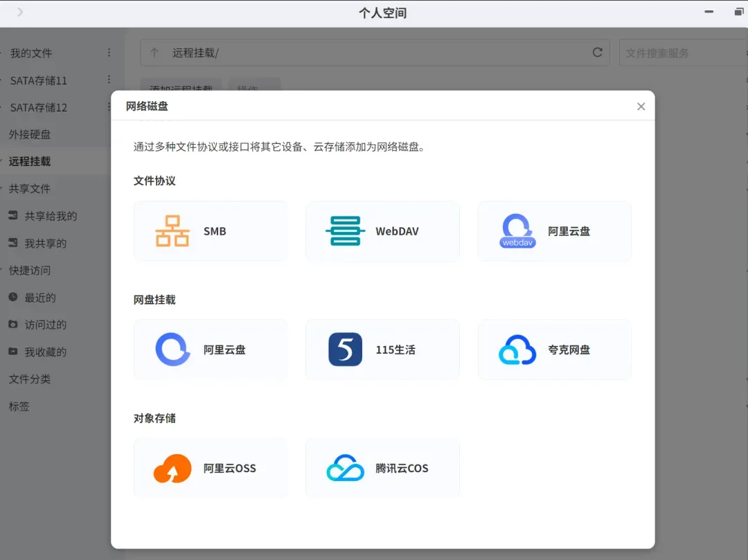Select 我共享的 in sidebar
The height and width of the screenshot is (560, 748).
tap(46, 244)
